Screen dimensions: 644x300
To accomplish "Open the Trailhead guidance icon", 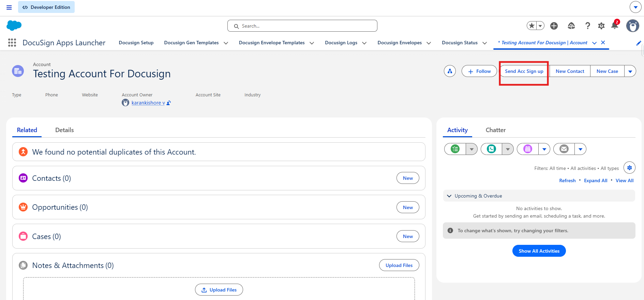I will 571,26.
